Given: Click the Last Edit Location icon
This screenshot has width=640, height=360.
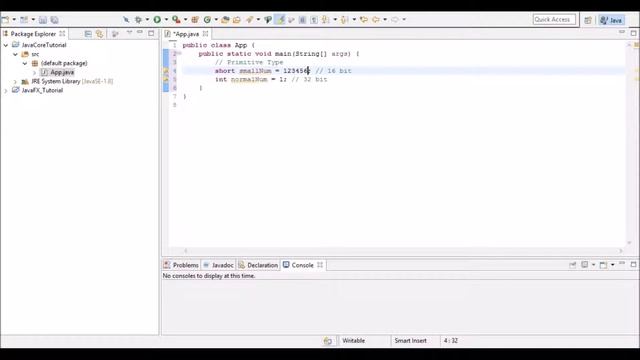Looking at the screenshot, I should tap(364, 19).
